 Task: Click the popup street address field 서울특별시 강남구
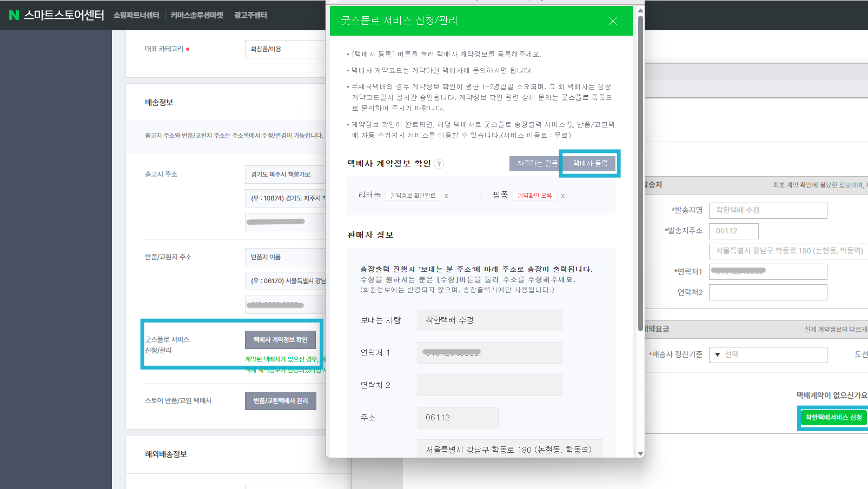[x=509, y=448]
